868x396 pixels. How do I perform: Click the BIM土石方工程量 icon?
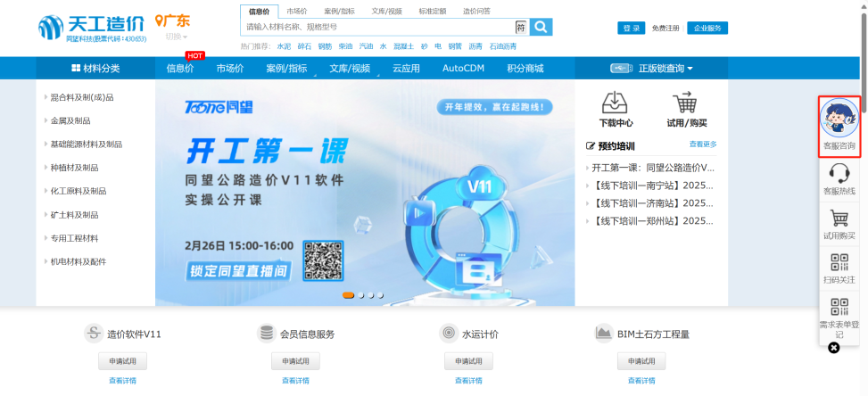pos(603,334)
